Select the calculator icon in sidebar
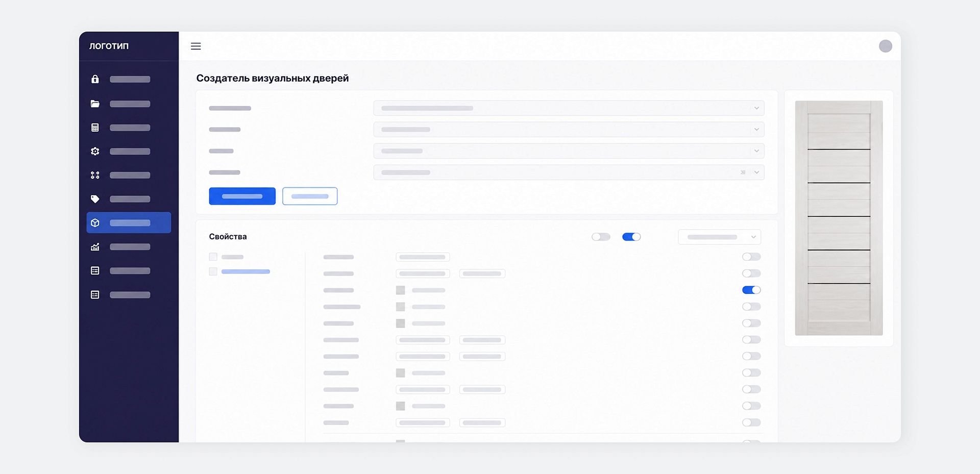 [x=95, y=128]
